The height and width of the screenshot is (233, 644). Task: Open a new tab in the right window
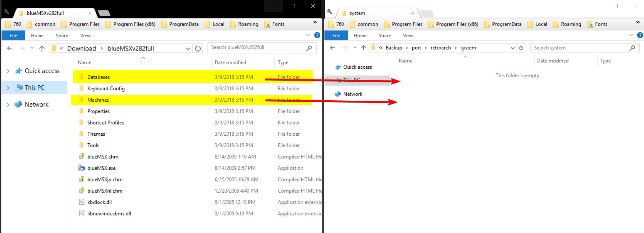click(427, 13)
